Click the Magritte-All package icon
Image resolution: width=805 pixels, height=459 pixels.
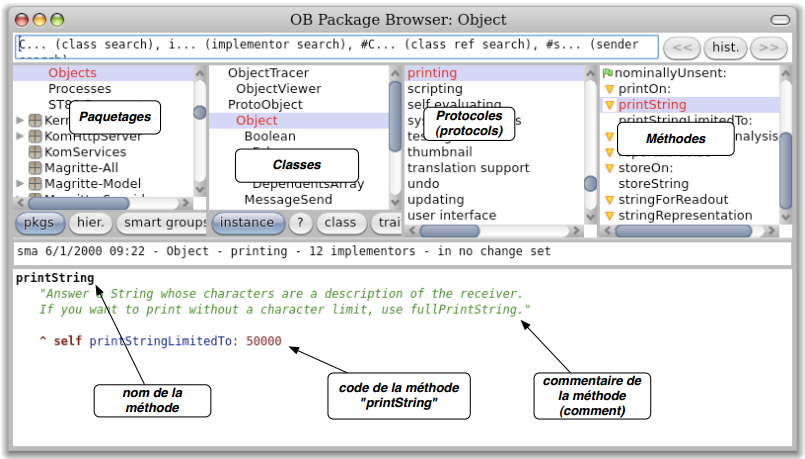pos(36,167)
